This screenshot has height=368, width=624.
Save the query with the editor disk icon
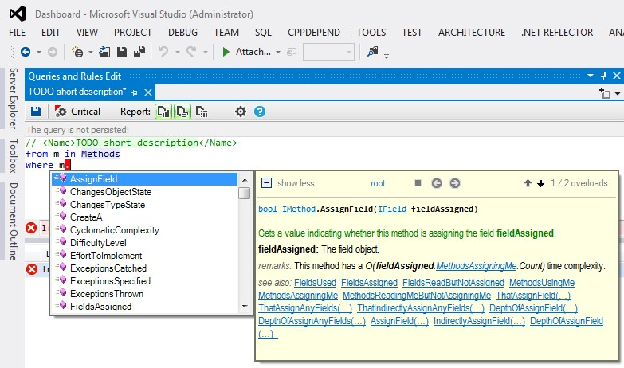pyautogui.click(x=36, y=112)
